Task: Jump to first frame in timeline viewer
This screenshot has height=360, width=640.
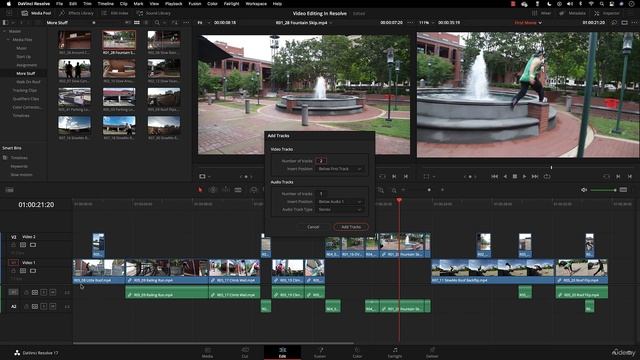Action: click(494, 176)
